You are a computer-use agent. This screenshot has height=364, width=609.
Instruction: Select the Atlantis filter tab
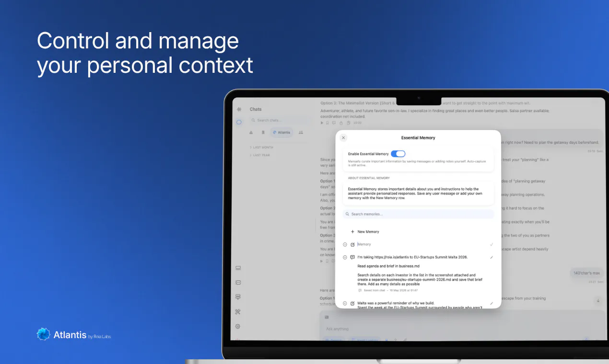coord(281,132)
